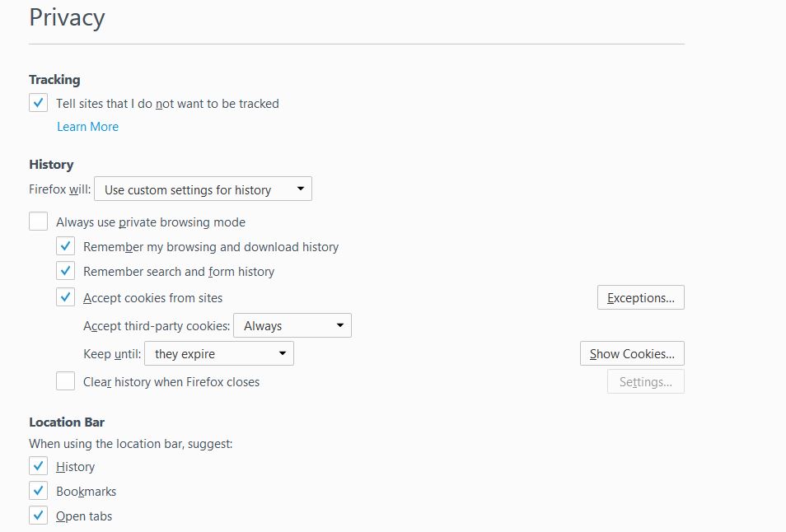
Task: Uncheck the Open tabs suggestion checkbox
Action: (x=38, y=515)
